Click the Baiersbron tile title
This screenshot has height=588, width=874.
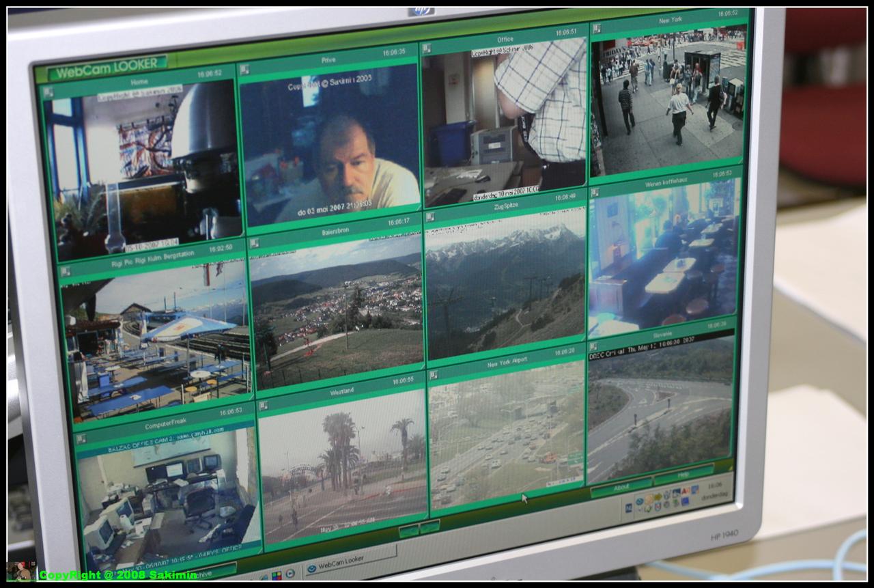[335, 231]
